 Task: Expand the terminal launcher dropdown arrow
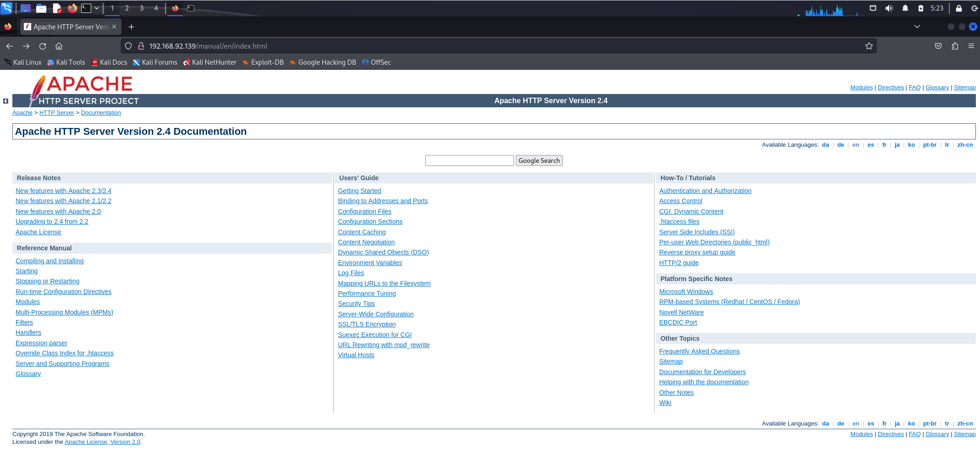point(97,8)
